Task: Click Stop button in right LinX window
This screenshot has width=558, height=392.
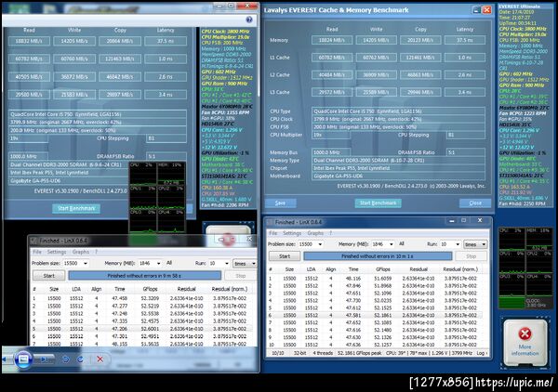Action: pos(472,255)
